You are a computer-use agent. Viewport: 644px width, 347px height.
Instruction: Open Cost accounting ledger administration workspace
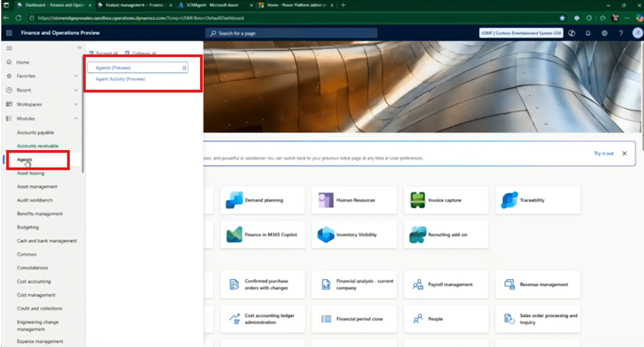tap(263, 319)
